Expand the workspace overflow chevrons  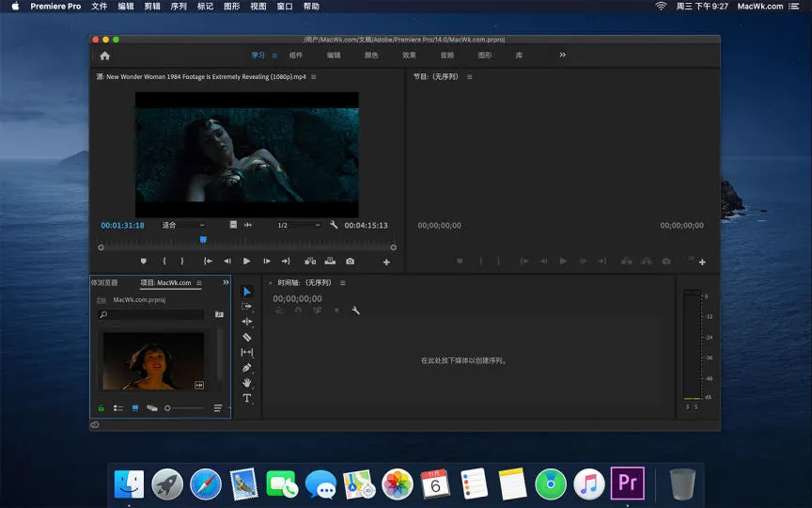coord(562,55)
